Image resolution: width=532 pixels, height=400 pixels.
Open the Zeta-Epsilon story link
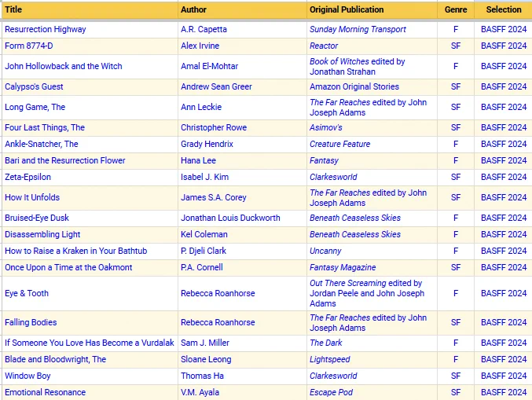[x=28, y=177]
